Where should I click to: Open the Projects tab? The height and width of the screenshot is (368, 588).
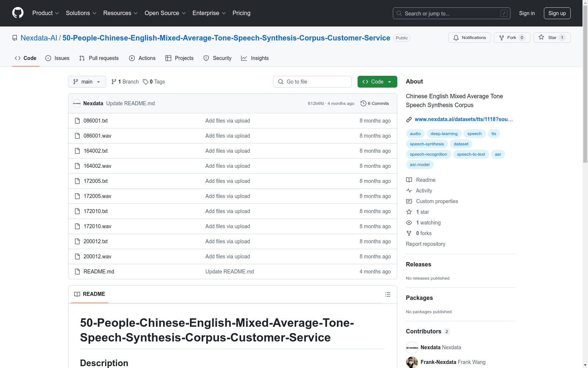tap(179, 58)
